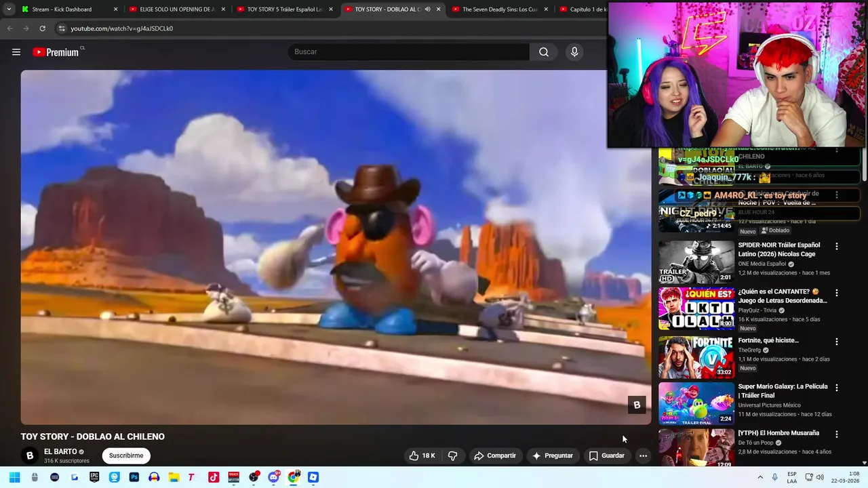Viewport: 868px width, 488px height.
Task: Click Guardar to save video
Action: pyautogui.click(x=607, y=455)
